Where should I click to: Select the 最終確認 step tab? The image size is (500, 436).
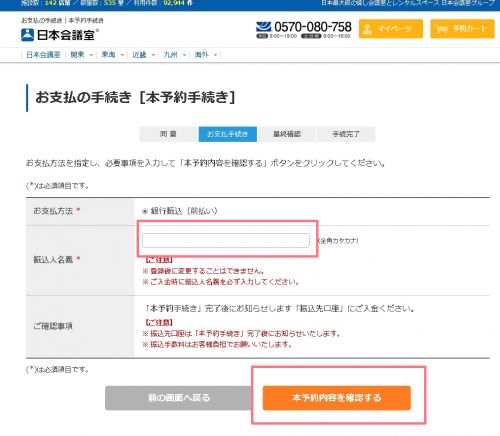point(287,134)
